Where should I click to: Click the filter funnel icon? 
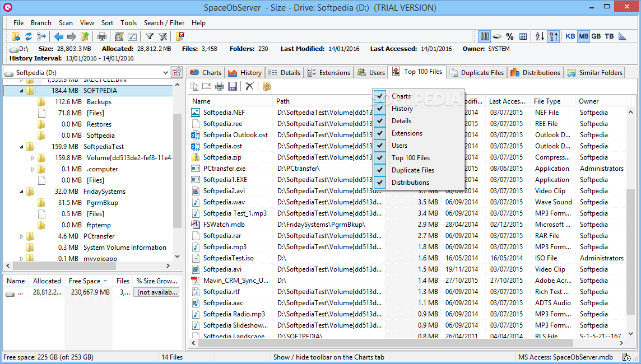coord(150,36)
